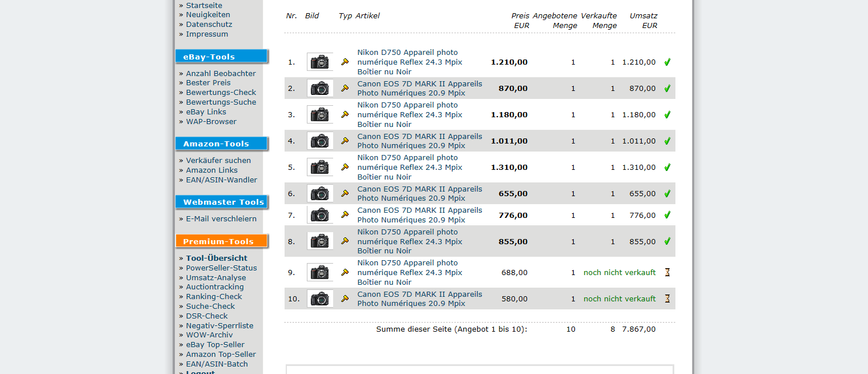The height and width of the screenshot is (374, 868).
Task: Click the auction hammer icon in row 1
Action: [345, 62]
